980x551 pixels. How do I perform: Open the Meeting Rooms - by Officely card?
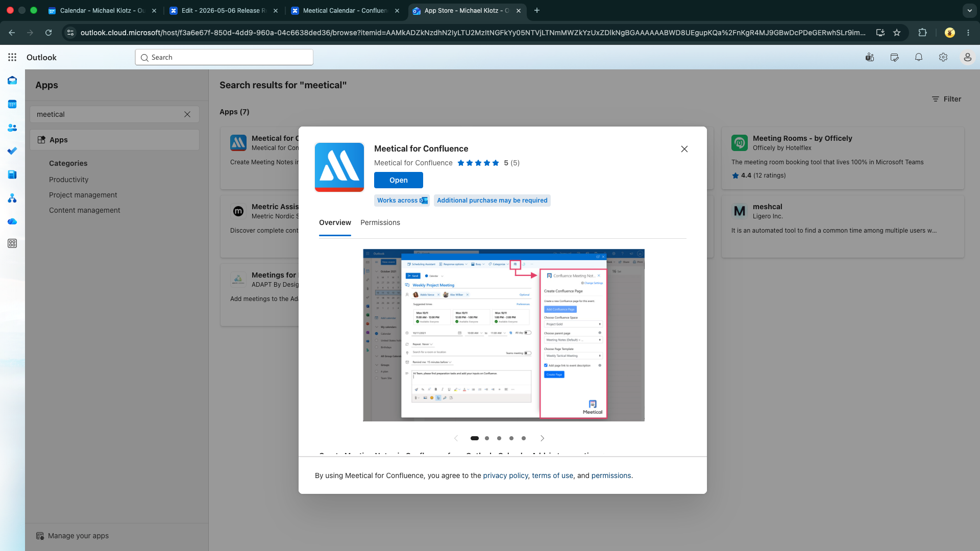click(x=843, y=158)
